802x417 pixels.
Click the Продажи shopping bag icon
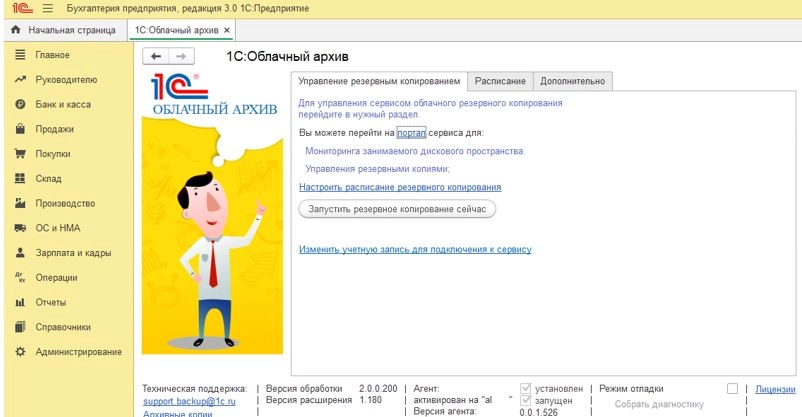[x=20, y=129]
